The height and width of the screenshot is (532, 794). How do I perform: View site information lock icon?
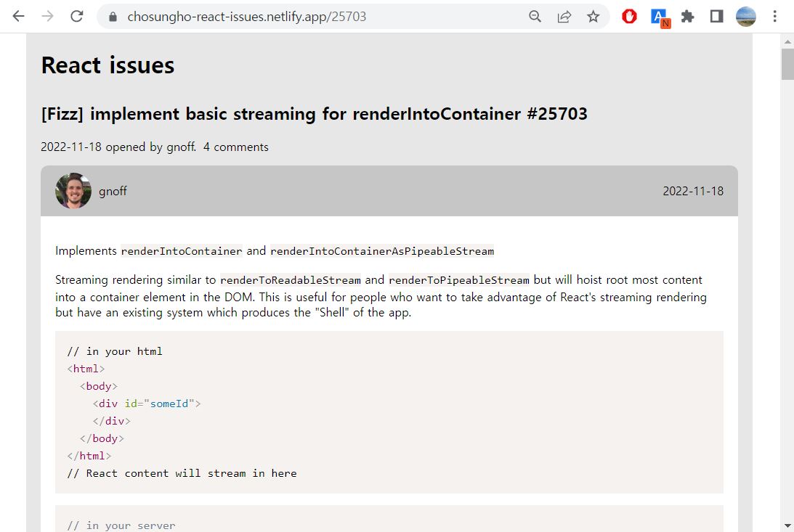[113, 17]
